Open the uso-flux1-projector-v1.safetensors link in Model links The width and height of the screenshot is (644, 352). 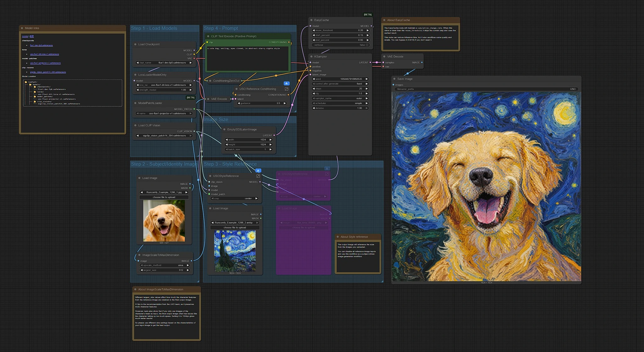tap(46, 63)
